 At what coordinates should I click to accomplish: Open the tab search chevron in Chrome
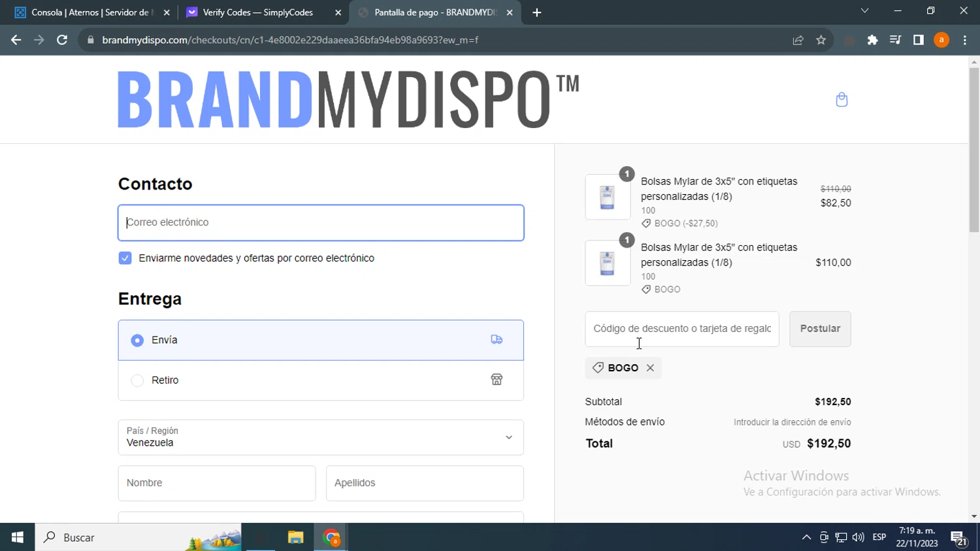click(x=864, y=11)
